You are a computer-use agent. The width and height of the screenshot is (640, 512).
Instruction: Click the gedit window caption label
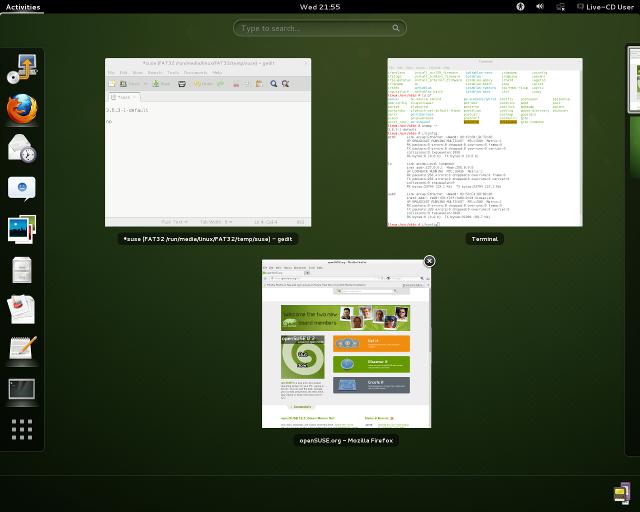(x=208, y=239)
